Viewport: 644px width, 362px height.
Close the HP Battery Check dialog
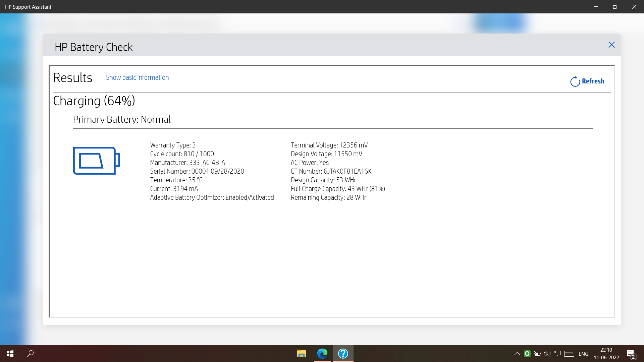pos(611,45)
